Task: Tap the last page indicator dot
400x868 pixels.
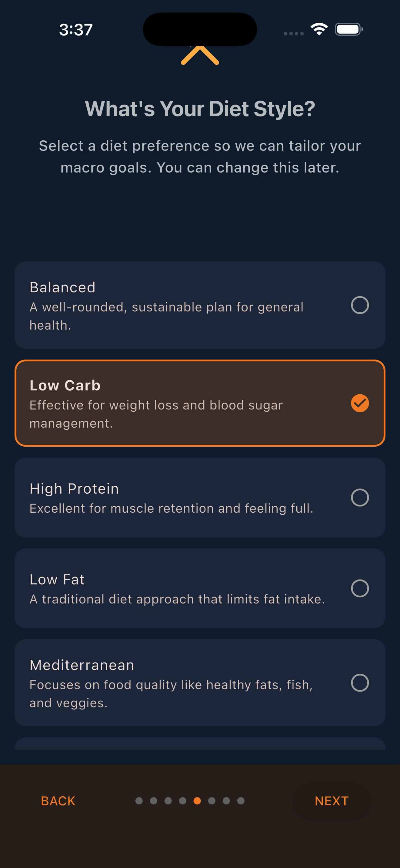Action: 241,801
